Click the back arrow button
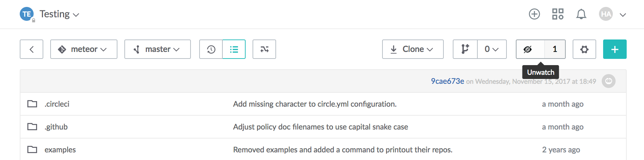The width and height of the screenshot is (644, 160). tap(32, 49)
